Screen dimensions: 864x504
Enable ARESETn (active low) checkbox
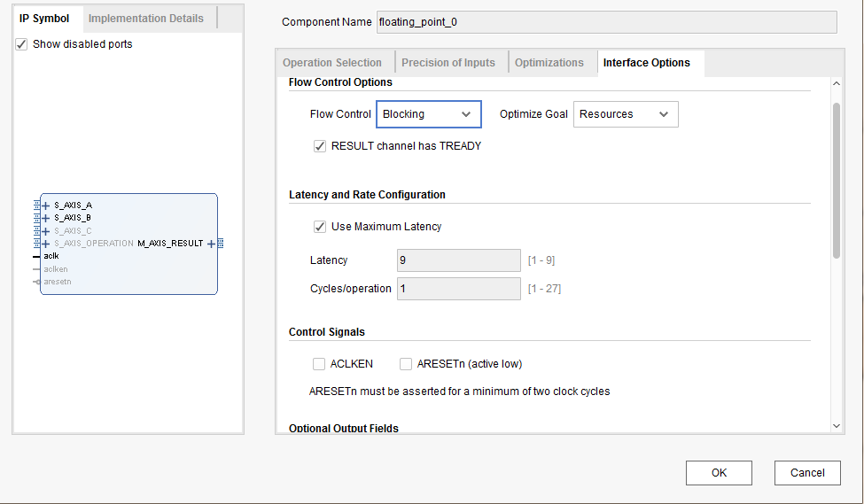406,364
